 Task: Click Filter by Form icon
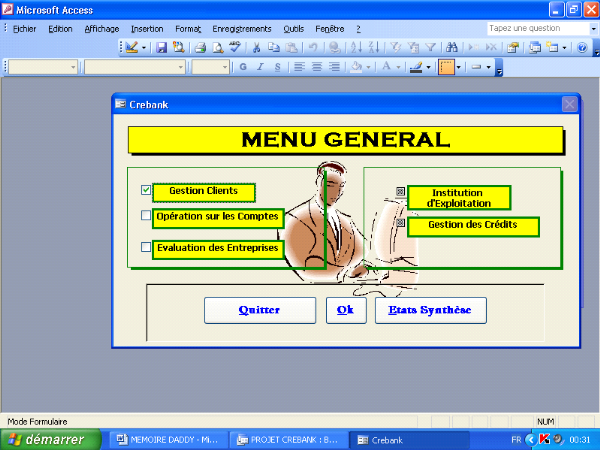pos(413,47)
